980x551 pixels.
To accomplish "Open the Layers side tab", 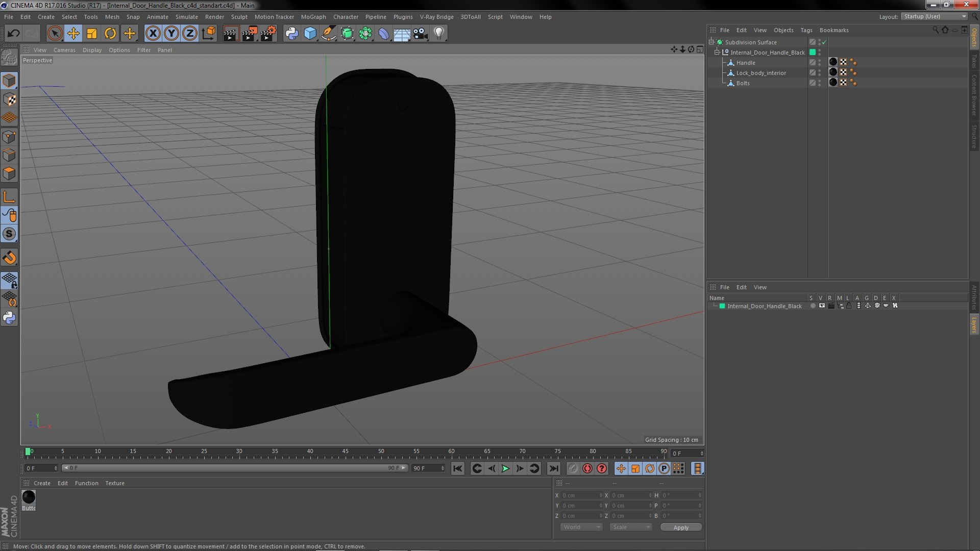I will click(x=974, y=324).
